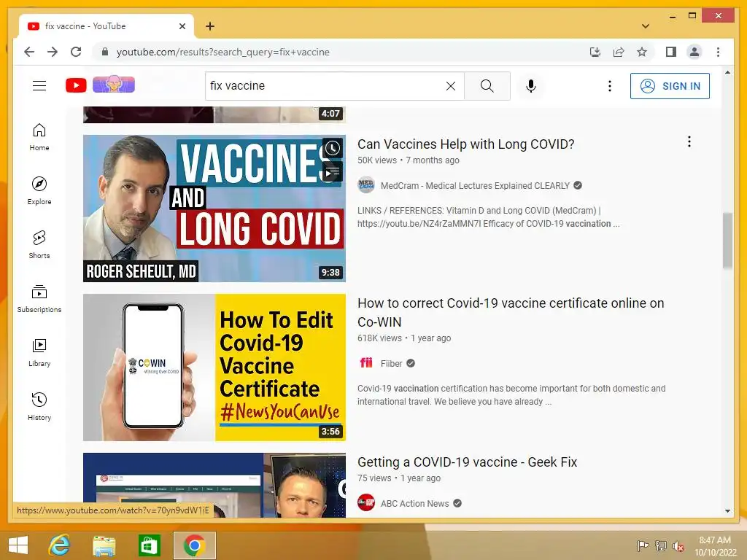Screen dimensions: 747x560
Task: Open Library in sidebar
Action: point(39,352)
